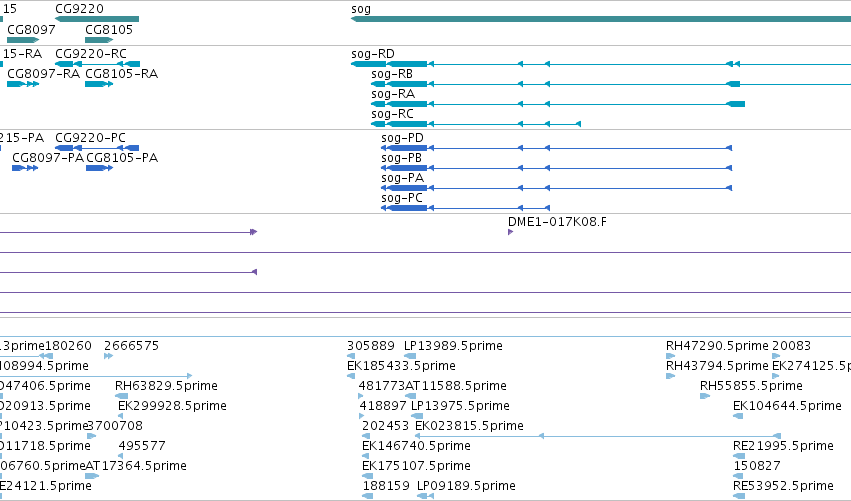Select EST EK023815.5prime

(469, 426)
